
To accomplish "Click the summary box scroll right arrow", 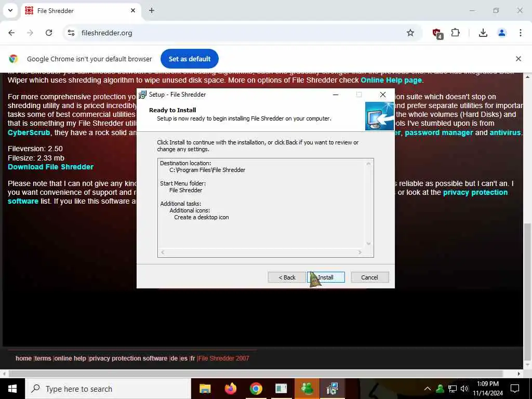I will tap(360, 252).
